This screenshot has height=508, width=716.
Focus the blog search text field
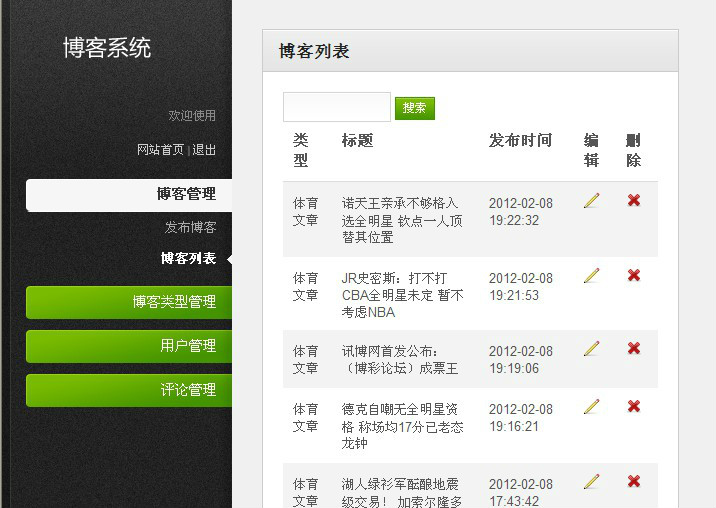(x=336, y=107)
